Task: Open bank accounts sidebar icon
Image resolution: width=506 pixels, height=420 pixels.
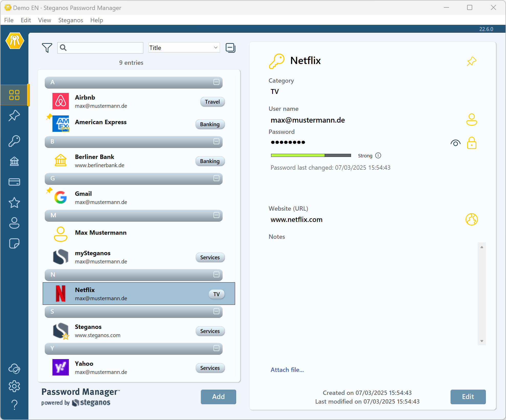Action: (14, 161)
